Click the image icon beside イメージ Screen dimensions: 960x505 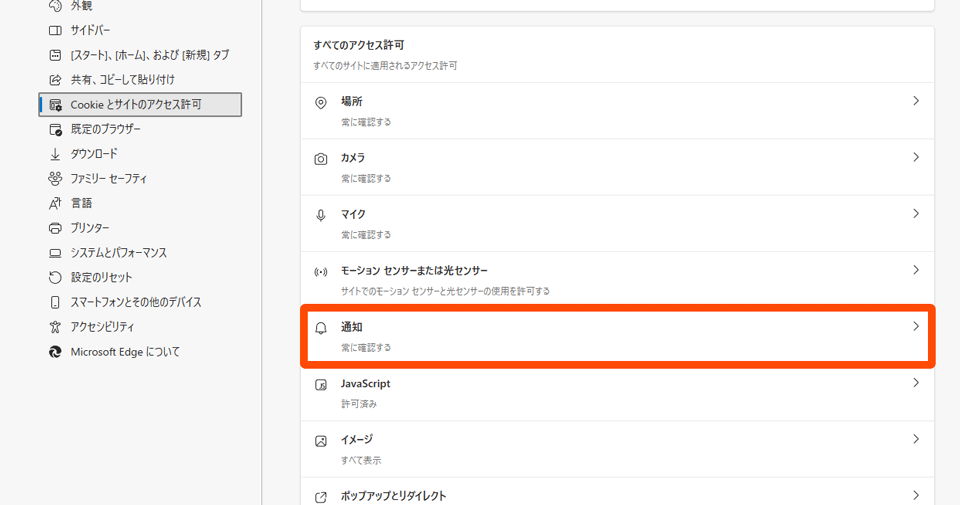click(321, 441)
